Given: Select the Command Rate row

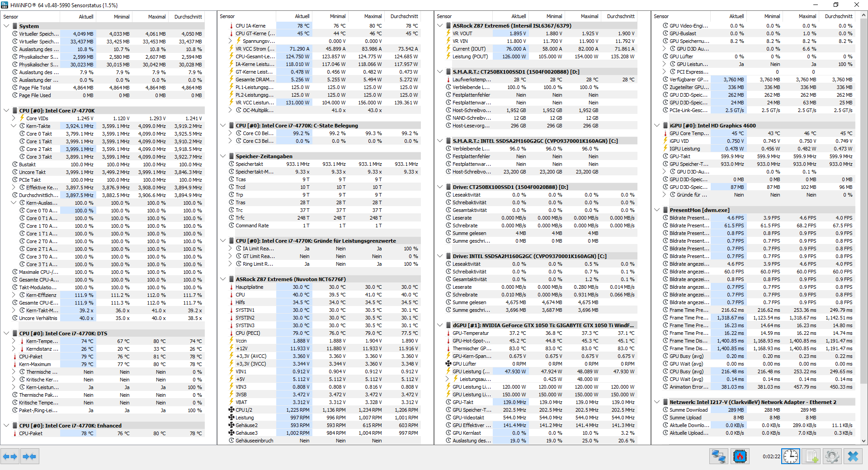Looking at the screenshot, I should coord(320,226).
